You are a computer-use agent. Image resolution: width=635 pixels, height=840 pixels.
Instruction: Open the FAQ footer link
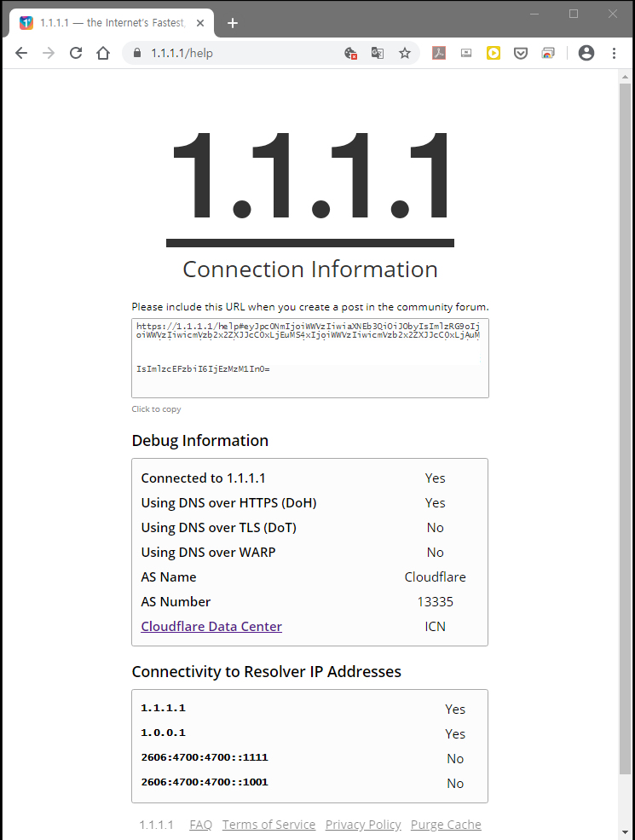[201, 825]
